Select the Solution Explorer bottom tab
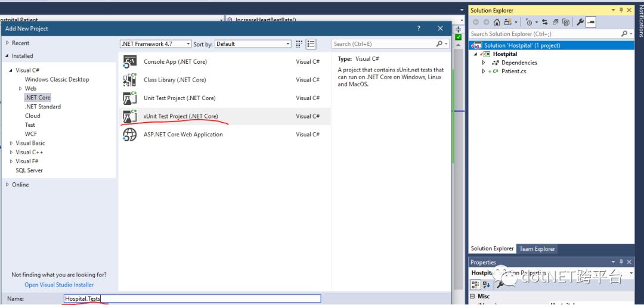 click(x=492, y=248)
